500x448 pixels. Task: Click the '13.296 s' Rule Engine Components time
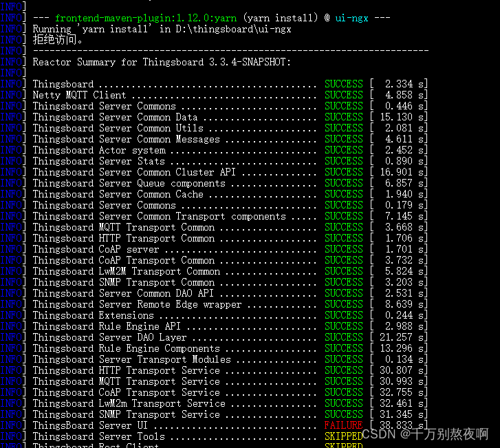(x=402, y=348)
